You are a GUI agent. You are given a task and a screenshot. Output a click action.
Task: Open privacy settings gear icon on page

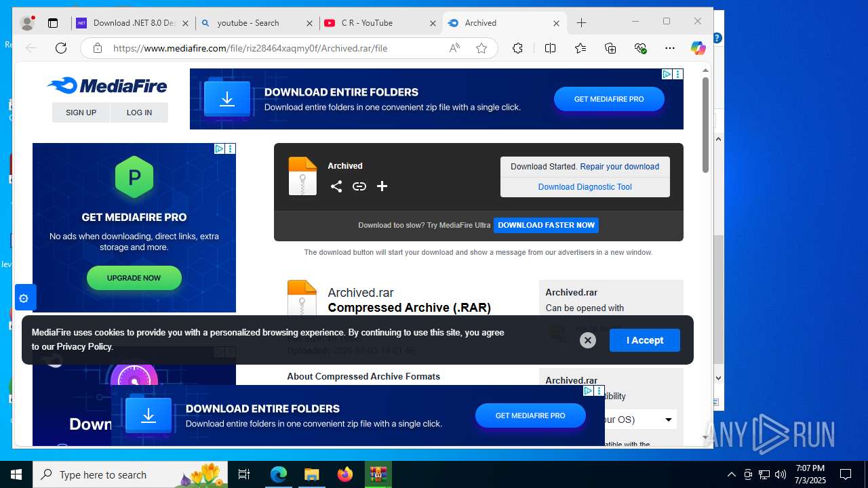pyautogui.click(x=24, y=298)
